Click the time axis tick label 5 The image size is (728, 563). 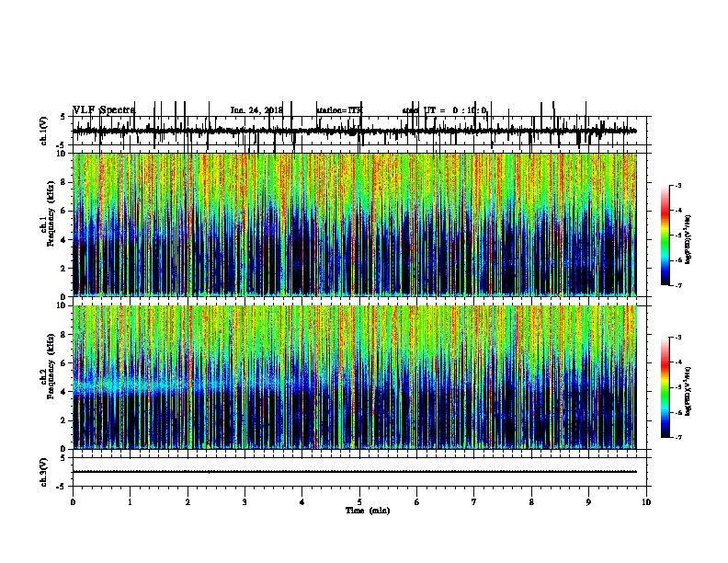pos(359,501)
